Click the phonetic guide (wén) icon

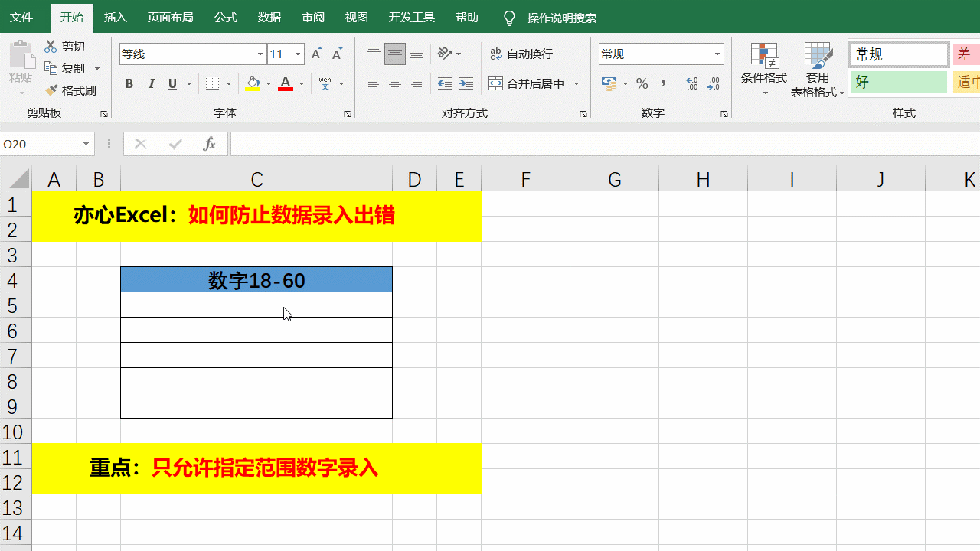coord(325,83)
